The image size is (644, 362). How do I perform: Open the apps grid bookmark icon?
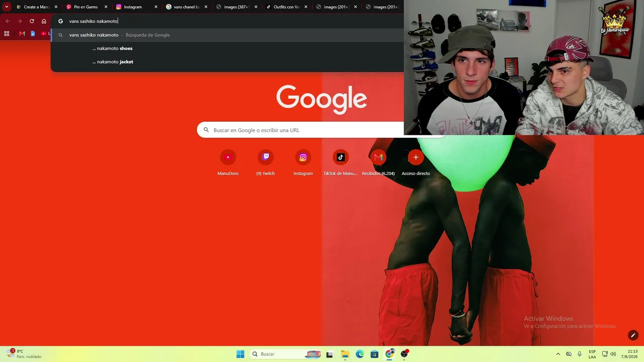[7, 34]
